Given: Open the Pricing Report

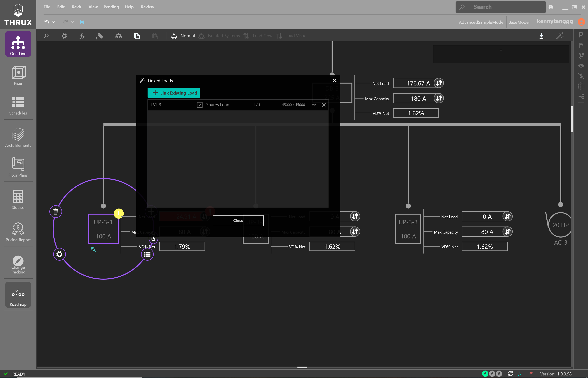Looking at the screenshot, I should pyautogui.click(x=18, y=232).
